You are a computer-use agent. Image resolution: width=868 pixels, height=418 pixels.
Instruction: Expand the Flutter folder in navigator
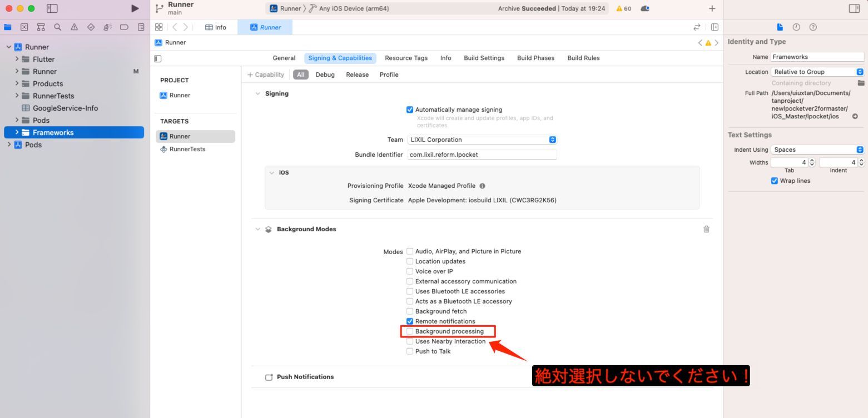17,59
